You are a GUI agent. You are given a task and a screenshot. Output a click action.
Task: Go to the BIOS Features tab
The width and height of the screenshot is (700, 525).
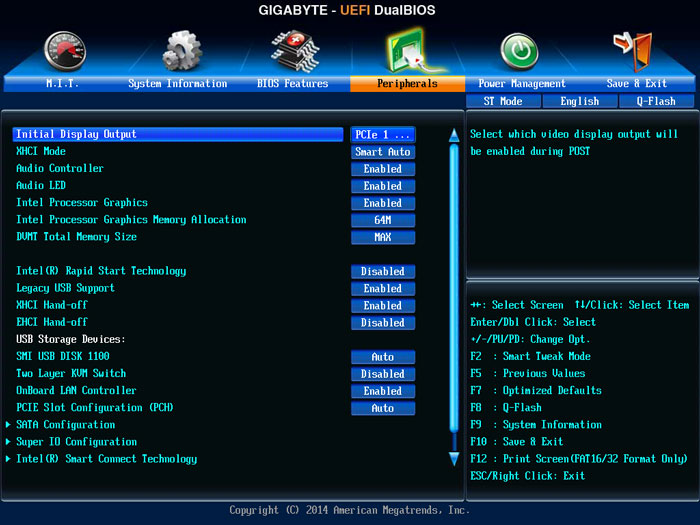click(292, 83)
